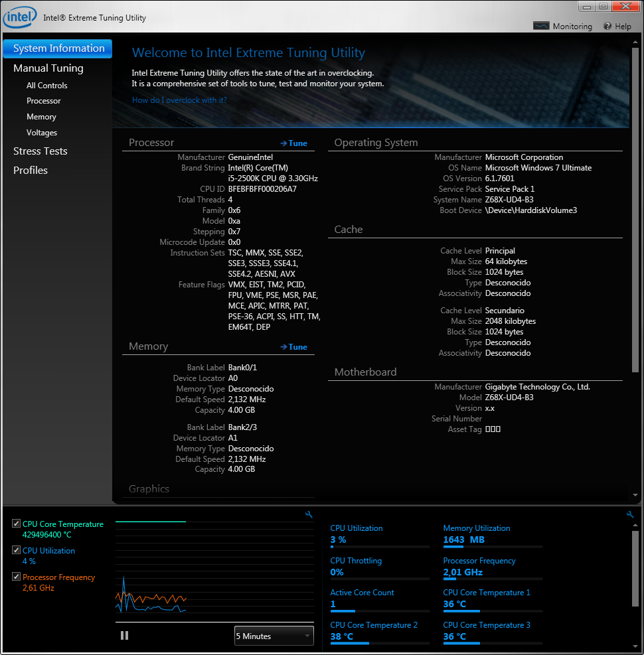Select All Controls under Manual Tuning
Screen dimensions: 644x655
(47, 86)
